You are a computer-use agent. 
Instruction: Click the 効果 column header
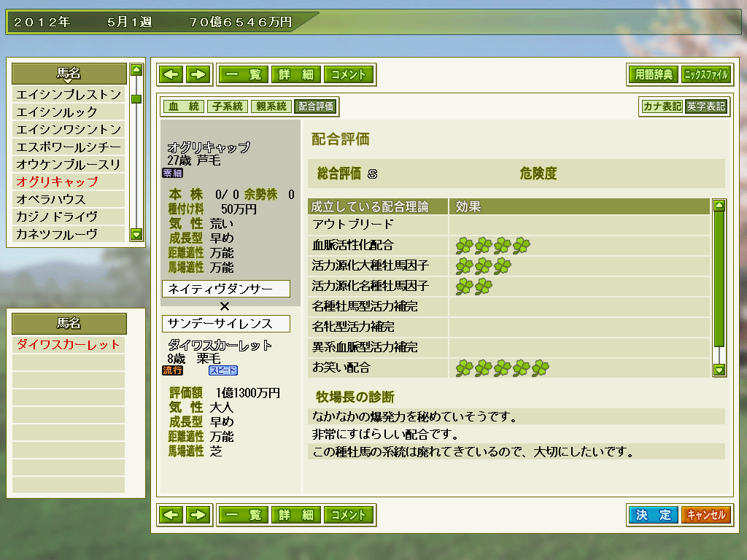tap(579, 206)
